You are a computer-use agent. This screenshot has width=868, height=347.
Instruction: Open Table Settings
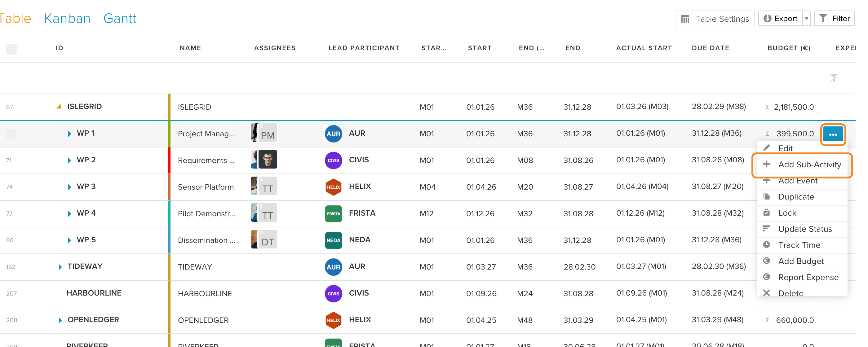coord(715,19)
